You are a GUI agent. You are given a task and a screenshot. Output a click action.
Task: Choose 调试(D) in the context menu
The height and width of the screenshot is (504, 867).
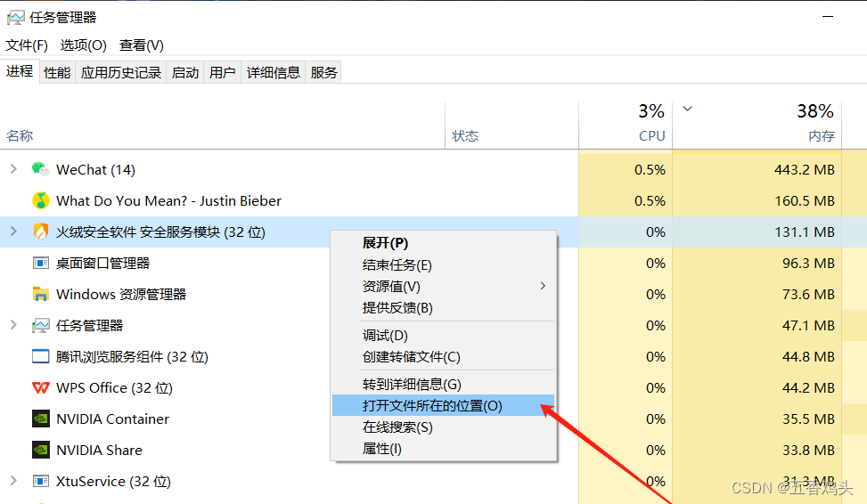pos(444,336)
